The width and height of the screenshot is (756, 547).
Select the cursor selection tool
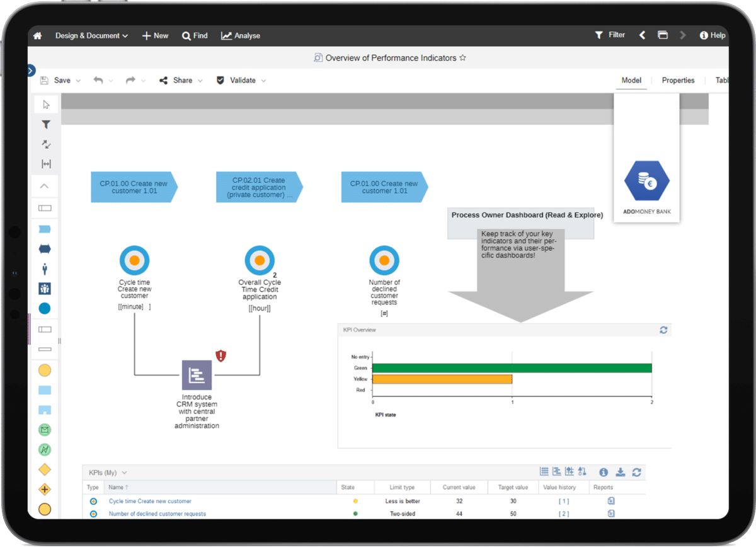(45, 104)
